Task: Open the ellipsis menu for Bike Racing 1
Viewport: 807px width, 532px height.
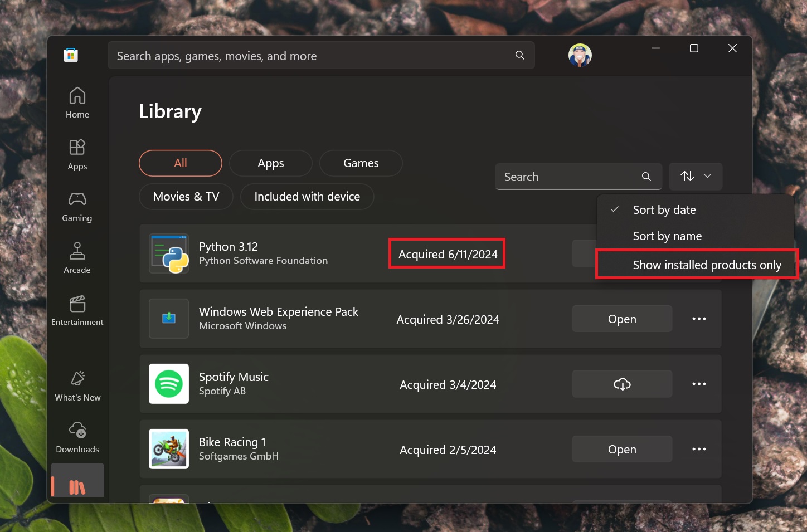Action: tap(699, 449)
